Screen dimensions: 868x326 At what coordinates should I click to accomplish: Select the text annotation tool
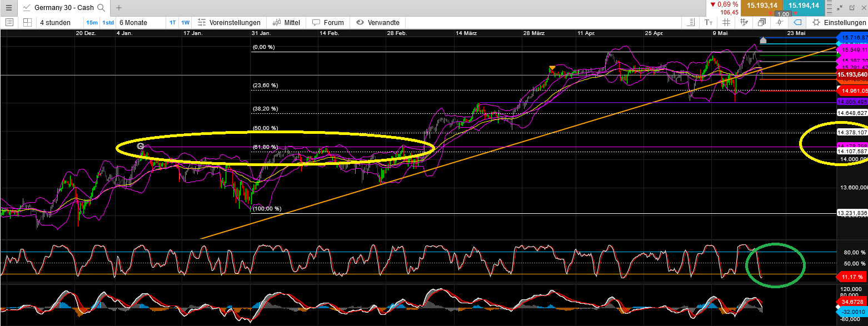(x=709, y=23)
